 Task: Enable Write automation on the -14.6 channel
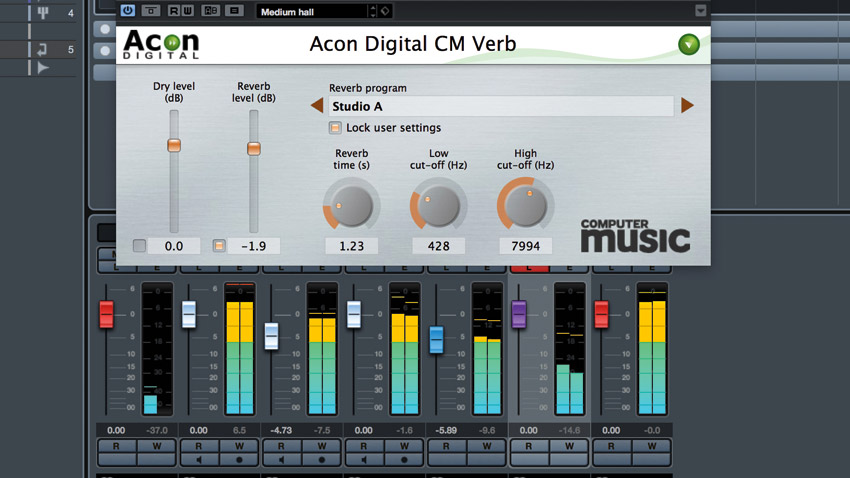(569, 446)
